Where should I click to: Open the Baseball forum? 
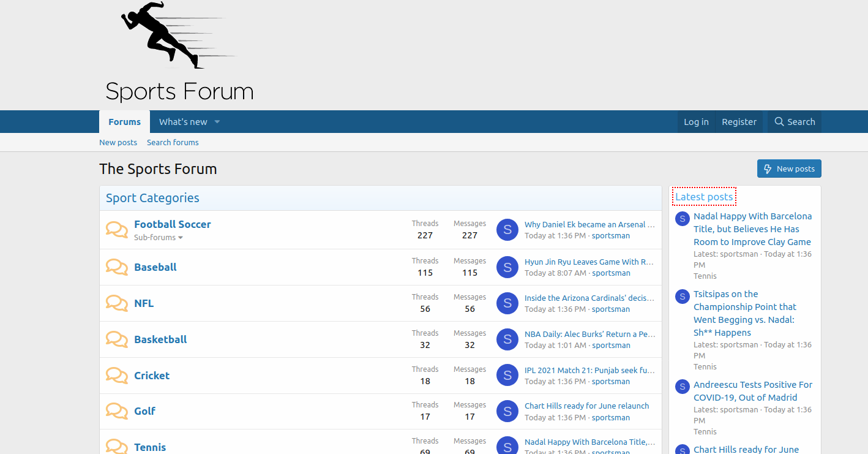click(x=155, y=267)
